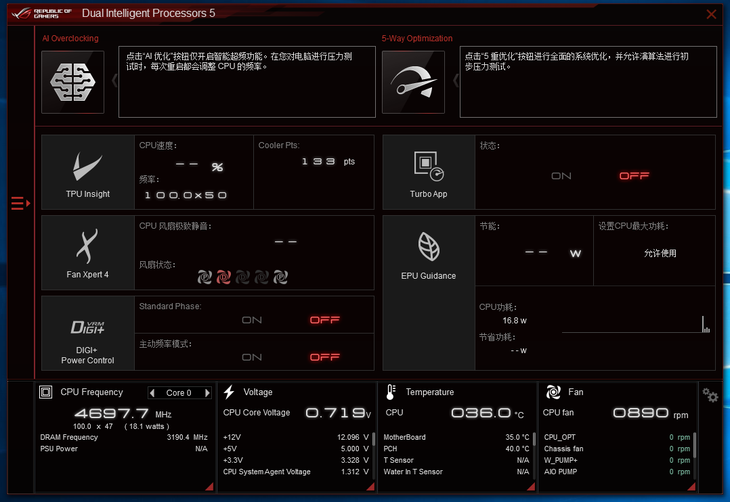Viewport: 730px width, 502px height.
Task: Click the first fan status icon
Action: 204,277
